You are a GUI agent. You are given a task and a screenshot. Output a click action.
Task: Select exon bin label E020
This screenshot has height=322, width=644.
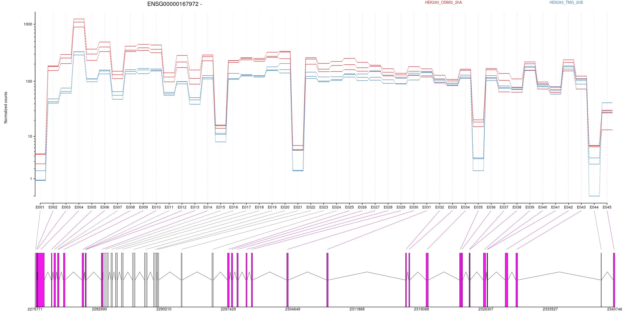point(285,207)
